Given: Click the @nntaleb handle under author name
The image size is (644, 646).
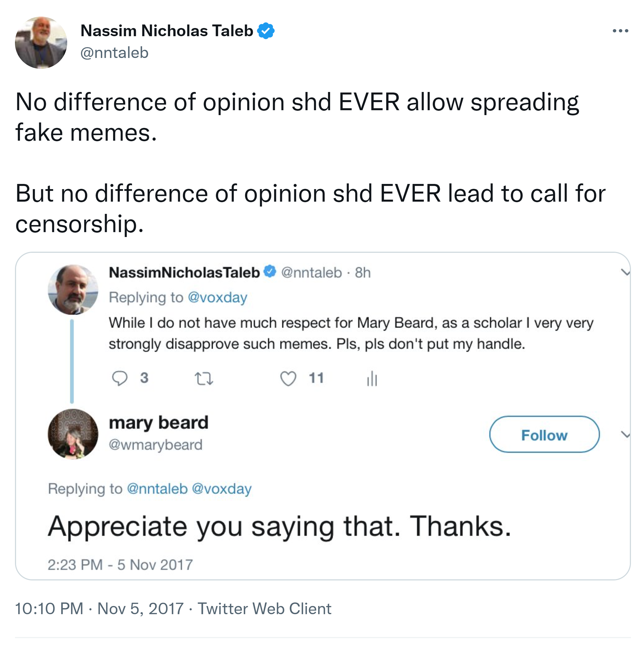Looking at the screenshot, I should [114, 53].
